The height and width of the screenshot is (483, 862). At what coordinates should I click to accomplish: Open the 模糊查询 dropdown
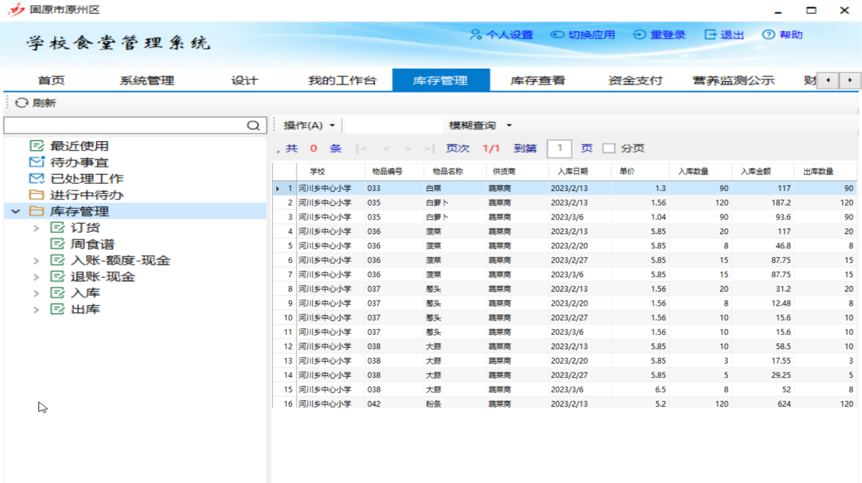[480, 126]
